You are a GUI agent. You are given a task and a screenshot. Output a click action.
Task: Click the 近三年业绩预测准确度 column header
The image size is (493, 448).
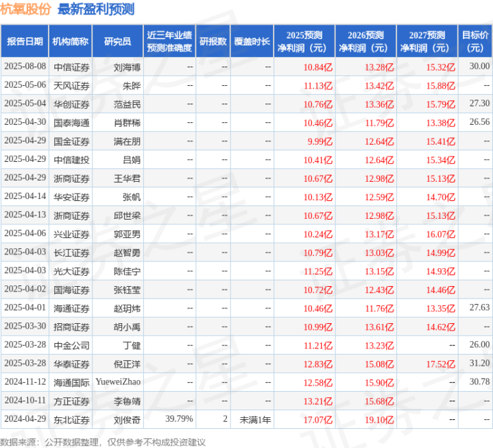pyautogui.click(x=169, y=41)
